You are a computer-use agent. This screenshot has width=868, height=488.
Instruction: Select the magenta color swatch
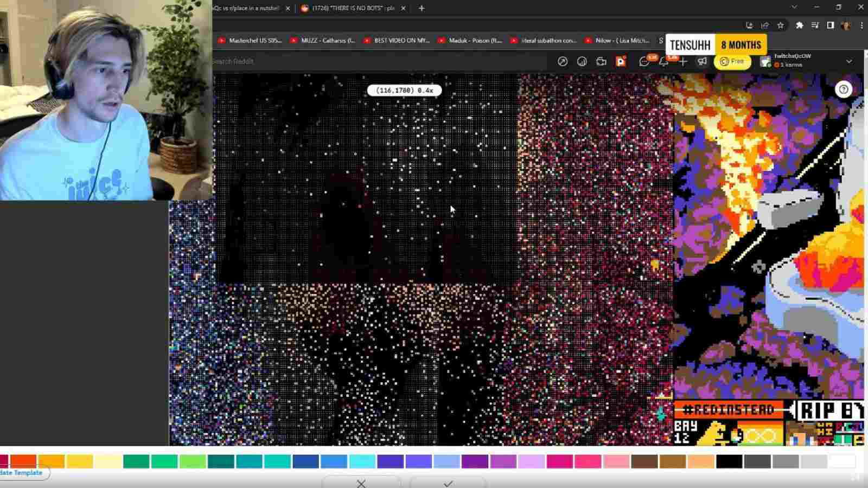point(559,461)
